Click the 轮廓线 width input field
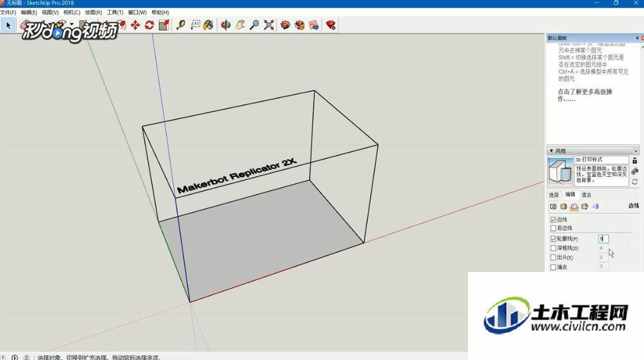 603,239
